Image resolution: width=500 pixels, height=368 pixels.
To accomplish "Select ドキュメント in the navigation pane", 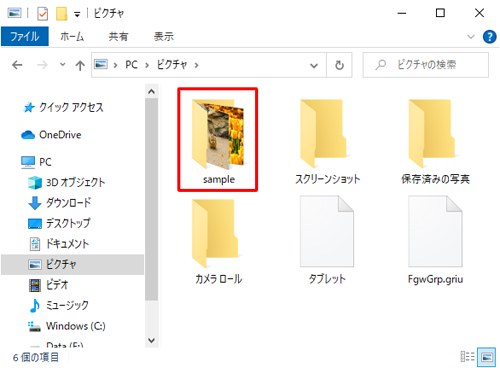I will click(x=59, y=244).
